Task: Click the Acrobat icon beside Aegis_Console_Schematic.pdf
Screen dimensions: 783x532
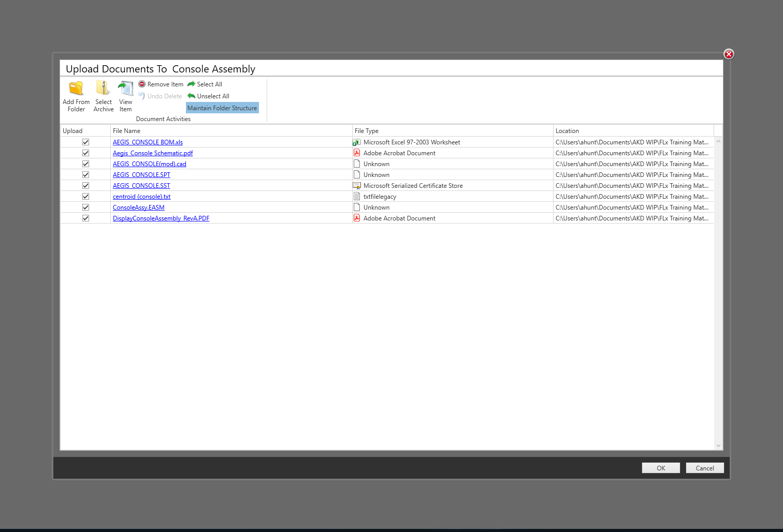Action: (357, 152)
